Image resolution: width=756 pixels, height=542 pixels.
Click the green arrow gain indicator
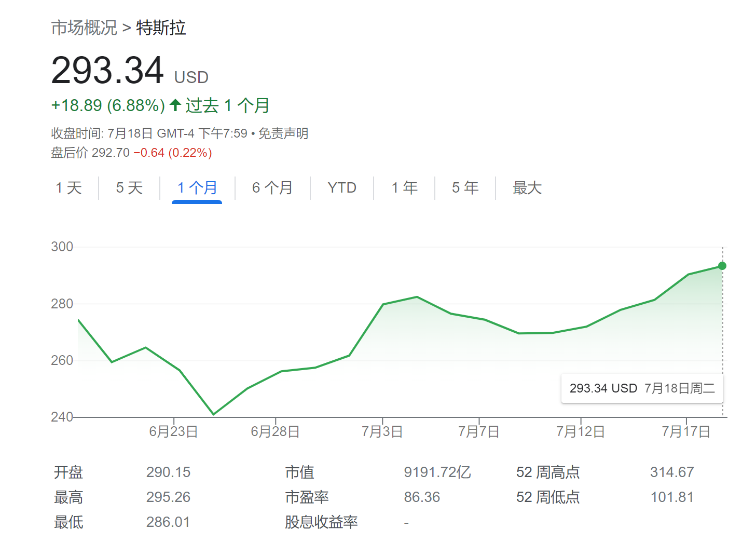point(175,104)
